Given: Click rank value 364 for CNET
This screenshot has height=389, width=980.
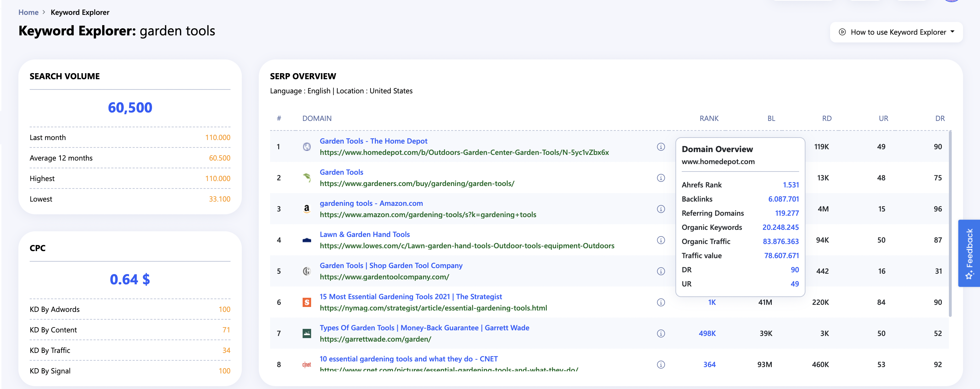Looking at the screenshot, I should coord(709,365).
